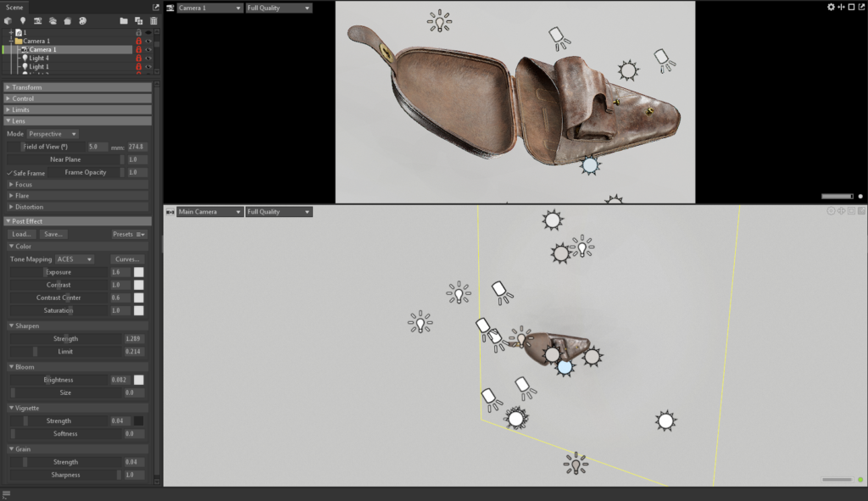Add a new material via the palette icon

[83, 20]
